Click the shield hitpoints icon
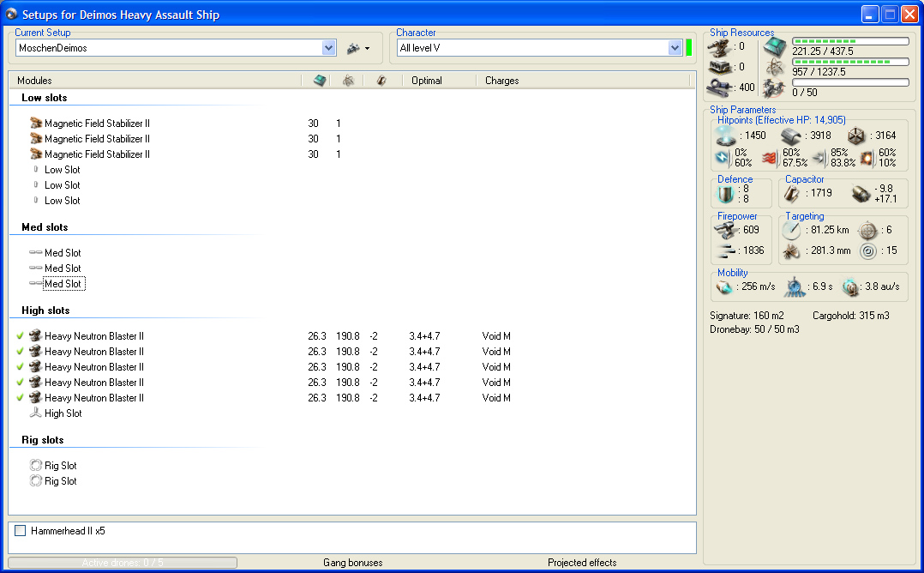Image resolution: width=924 pixels, height=573 pixels. 726,136
